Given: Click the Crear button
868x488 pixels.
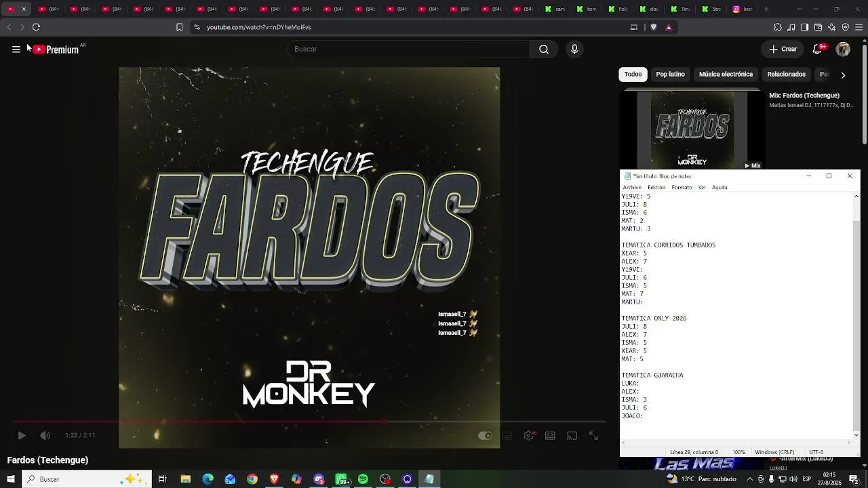Looking at the screenshot, I should pos(783,49).
